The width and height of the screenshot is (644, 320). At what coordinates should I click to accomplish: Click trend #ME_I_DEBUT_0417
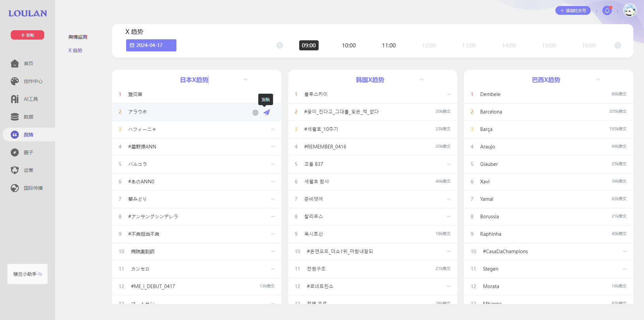(153, 286)
